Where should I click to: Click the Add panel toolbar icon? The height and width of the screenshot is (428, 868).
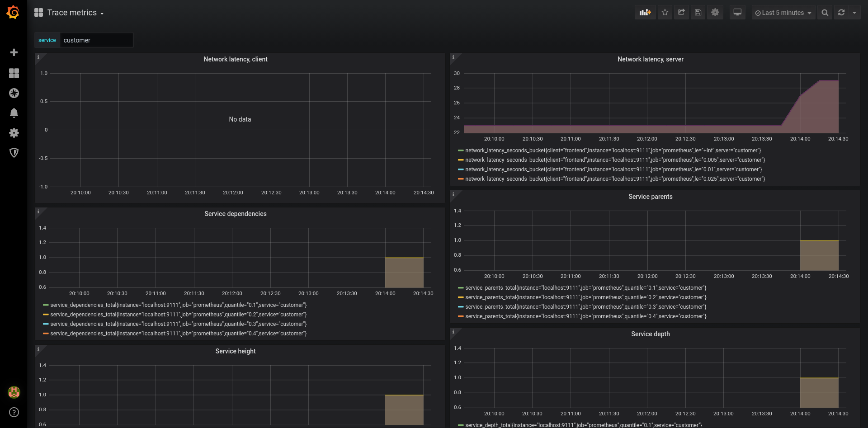tap(645, 13)
